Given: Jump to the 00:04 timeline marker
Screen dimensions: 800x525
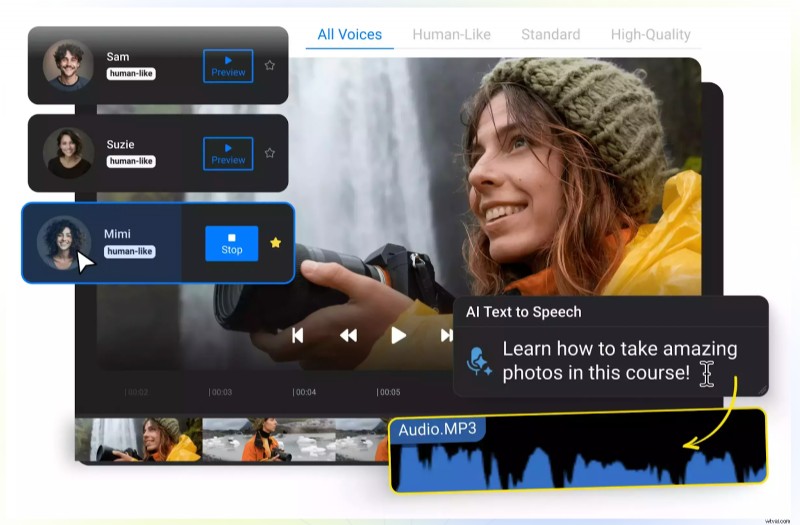Looking at the screenshot, I should point(305,392).
